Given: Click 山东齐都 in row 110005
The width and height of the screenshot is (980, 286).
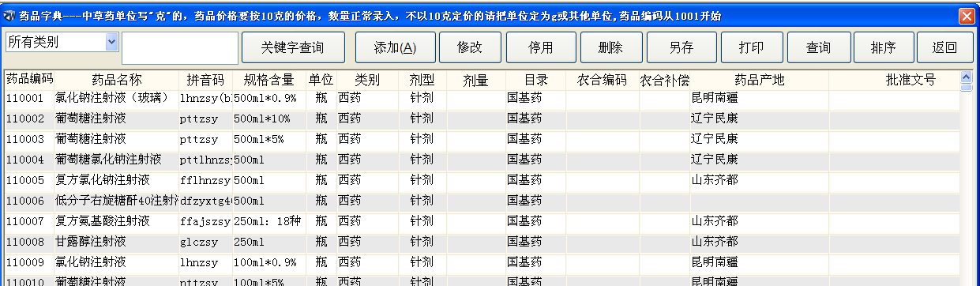Looking at the screenshot, I should [x=715, y=180].
